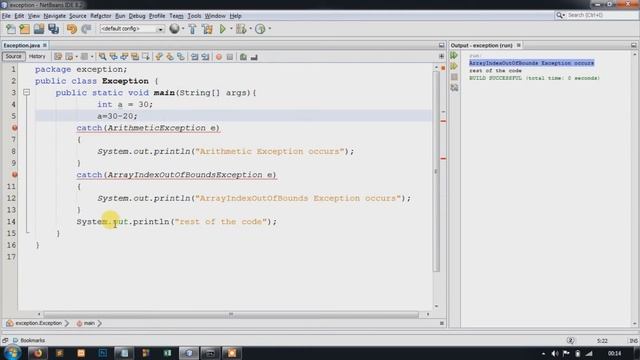Click the Re-run green arrows icon in Output

(454, 55)
